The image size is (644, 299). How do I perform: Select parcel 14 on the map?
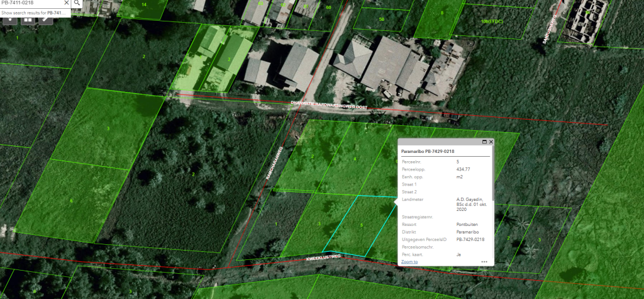point(144,5)
